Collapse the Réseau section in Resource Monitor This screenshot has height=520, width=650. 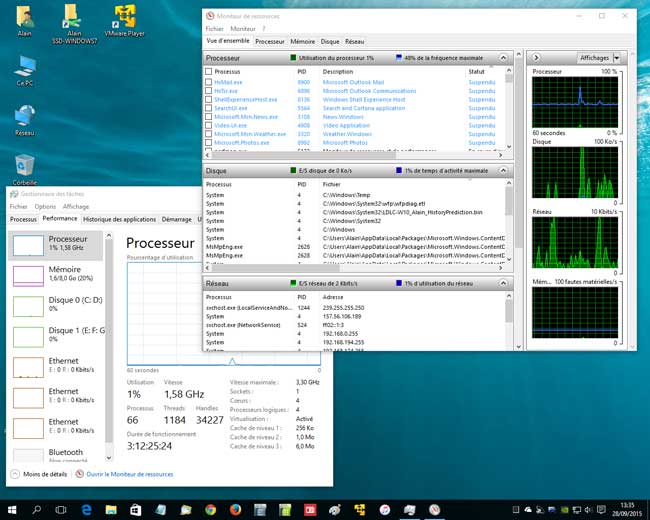[x=503, y=283]
